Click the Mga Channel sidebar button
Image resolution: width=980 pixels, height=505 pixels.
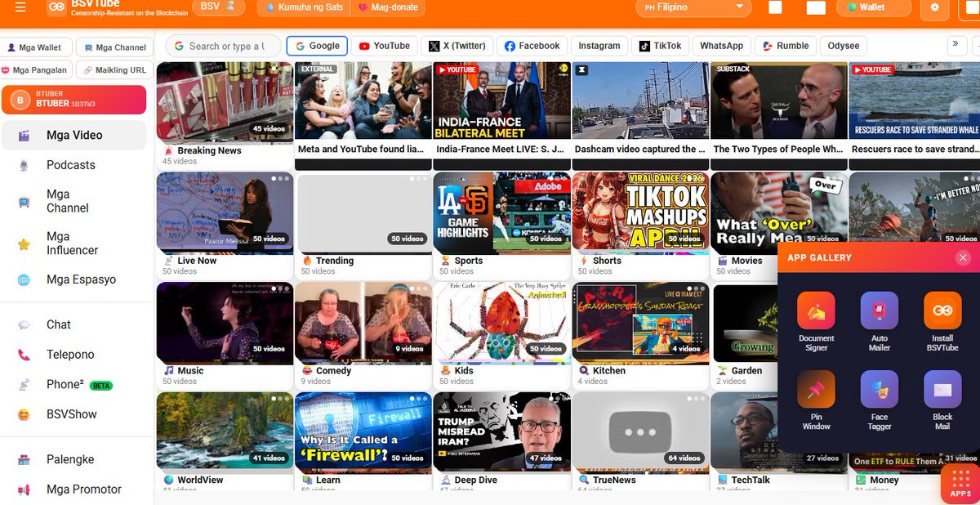click(114, 47)
